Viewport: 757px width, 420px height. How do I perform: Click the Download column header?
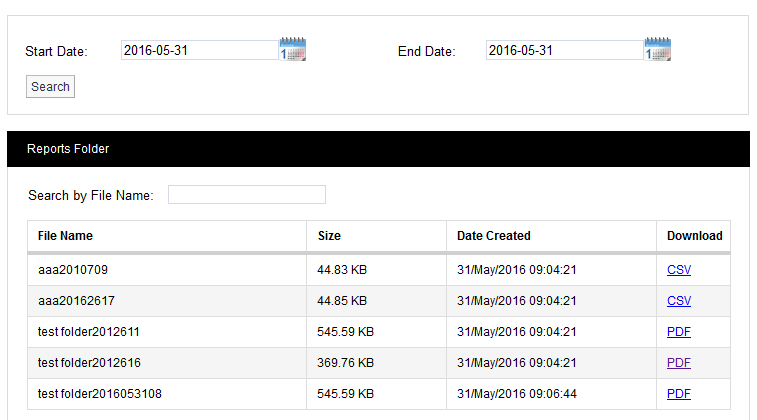[694, 236]
